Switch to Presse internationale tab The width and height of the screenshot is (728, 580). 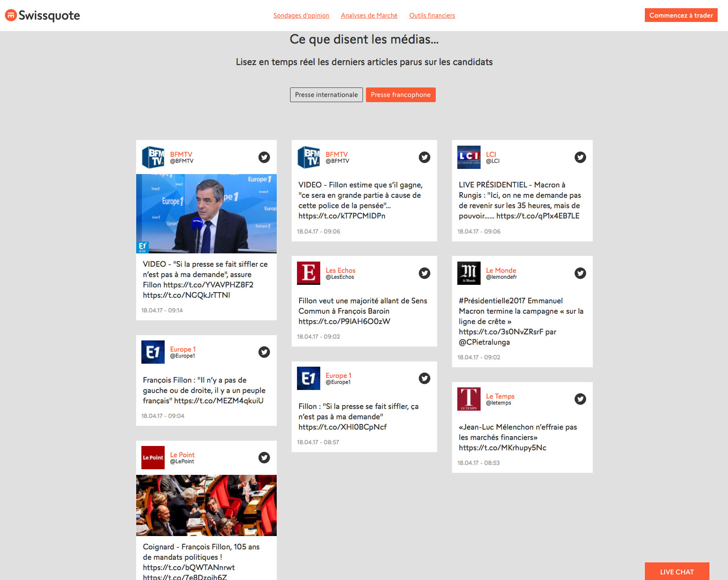(326, 95)
